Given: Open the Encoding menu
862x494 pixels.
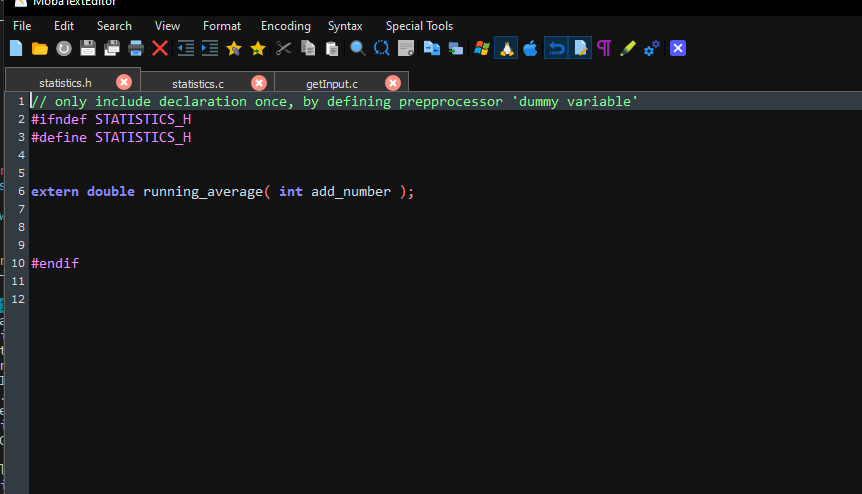Looking at the screenshot, I should (285, 26).
